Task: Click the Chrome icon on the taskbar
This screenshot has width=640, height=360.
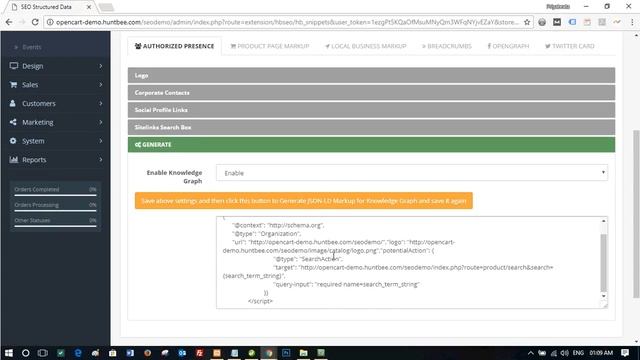Action: pos(269,353)
